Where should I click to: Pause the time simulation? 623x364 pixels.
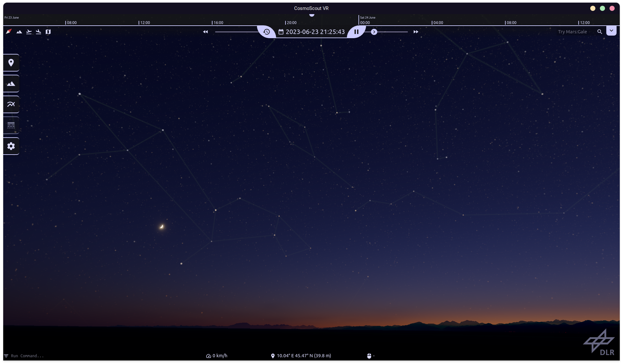coord(356,32)
